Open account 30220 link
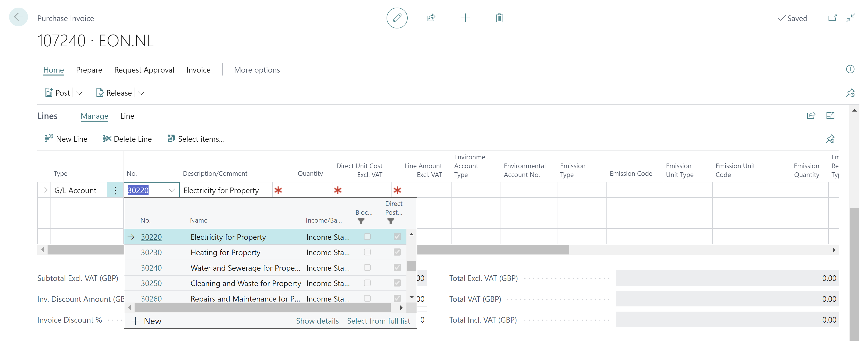 point(151,237)
